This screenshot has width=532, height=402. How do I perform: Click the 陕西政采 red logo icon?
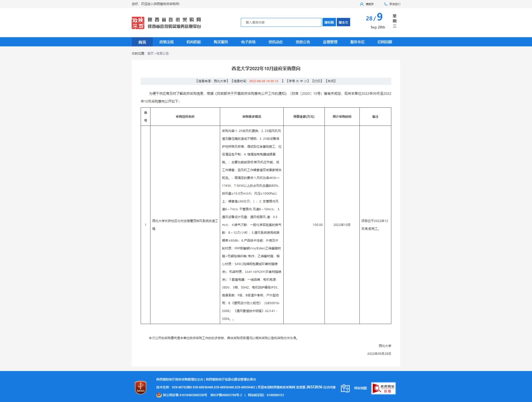coord(138,23)
